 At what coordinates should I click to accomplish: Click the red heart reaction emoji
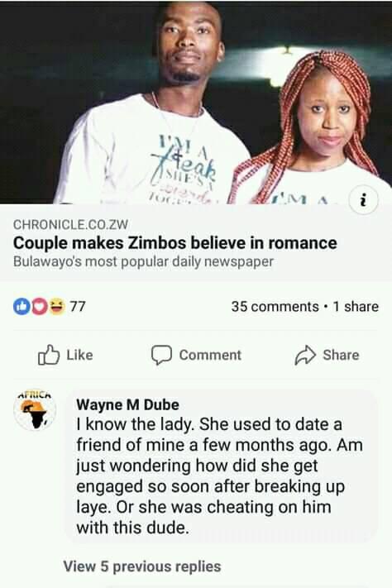pos(39,306)
